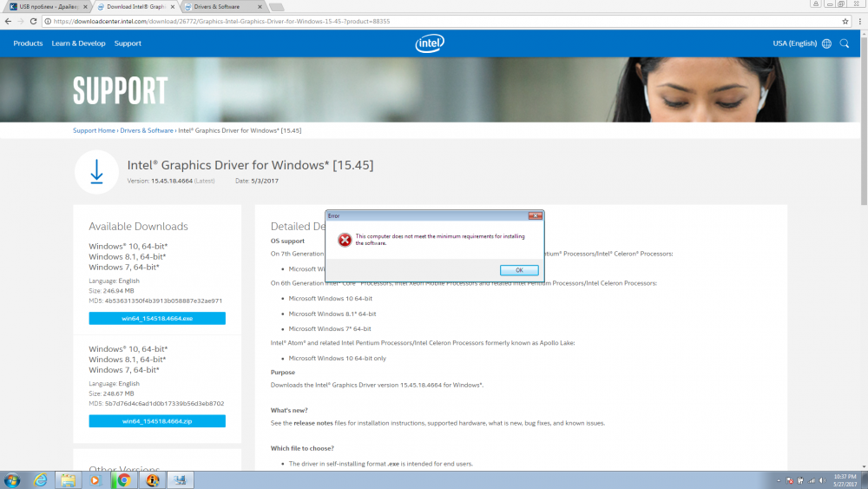Open a new browser tab

tap(276, 7)
